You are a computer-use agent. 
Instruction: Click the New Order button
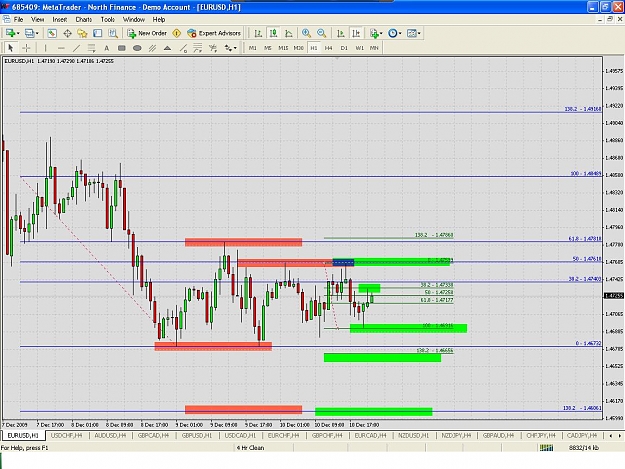[x=147, y=33]
